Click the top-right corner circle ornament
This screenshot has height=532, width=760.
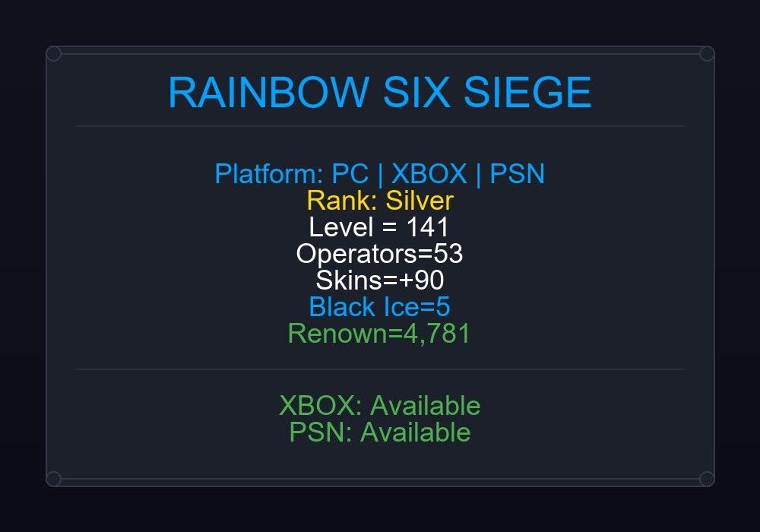tap(707, 54)
